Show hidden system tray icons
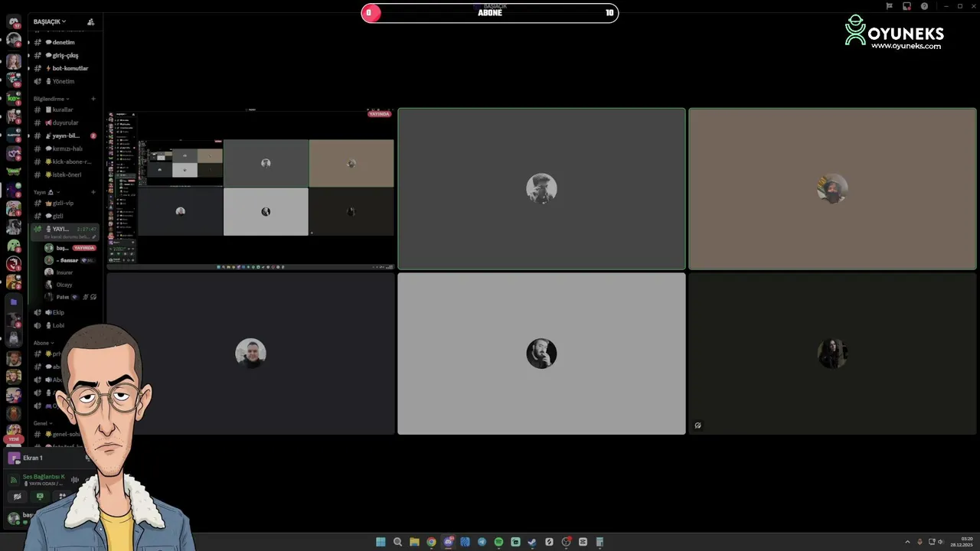 coord(907,542)
